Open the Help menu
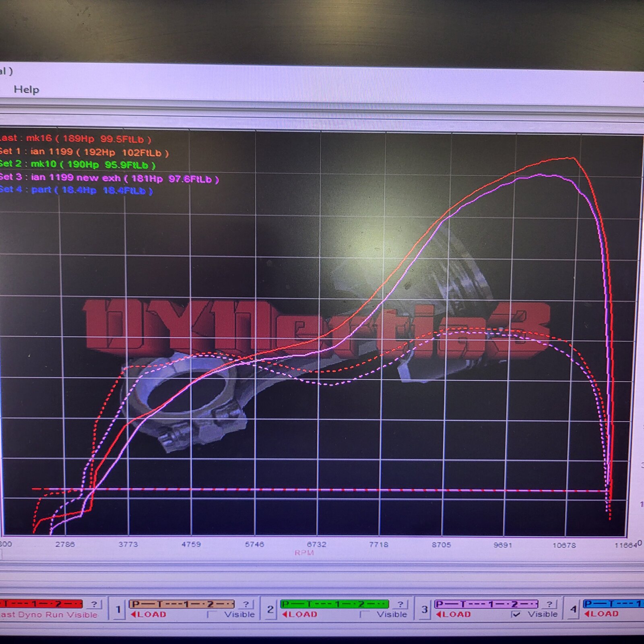644x644 pixels. [x=26, y=89]
